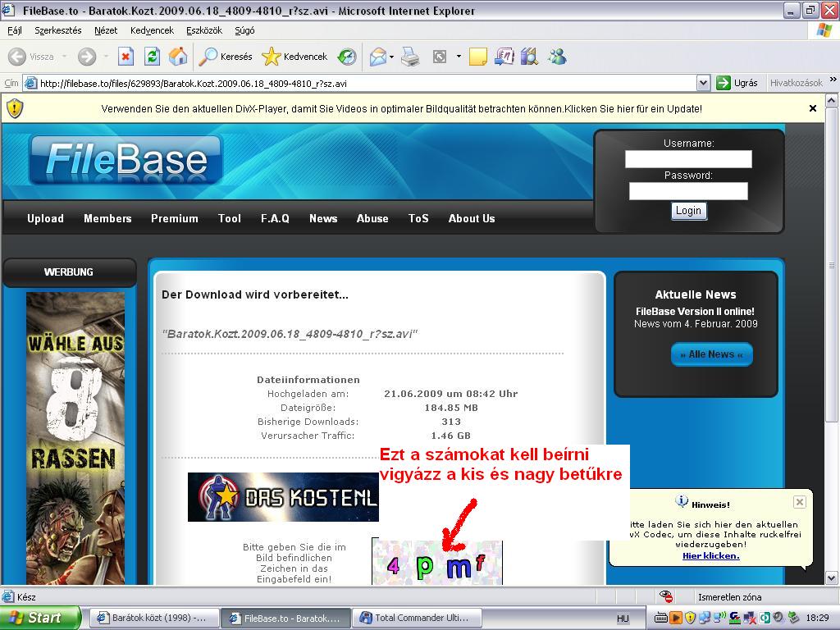Follow the Hier klicken link
This screenshot has height=630, width=840.
pyautogui.click(x=711, y=556)
